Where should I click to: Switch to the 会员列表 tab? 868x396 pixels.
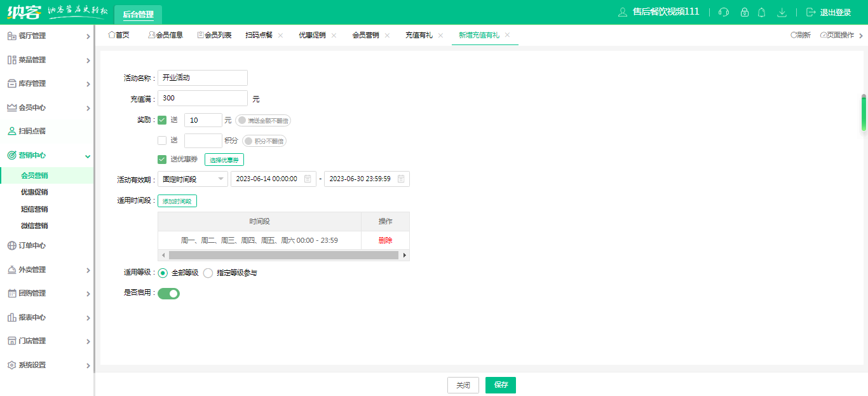pyautogui.click(x=215, y=35)
